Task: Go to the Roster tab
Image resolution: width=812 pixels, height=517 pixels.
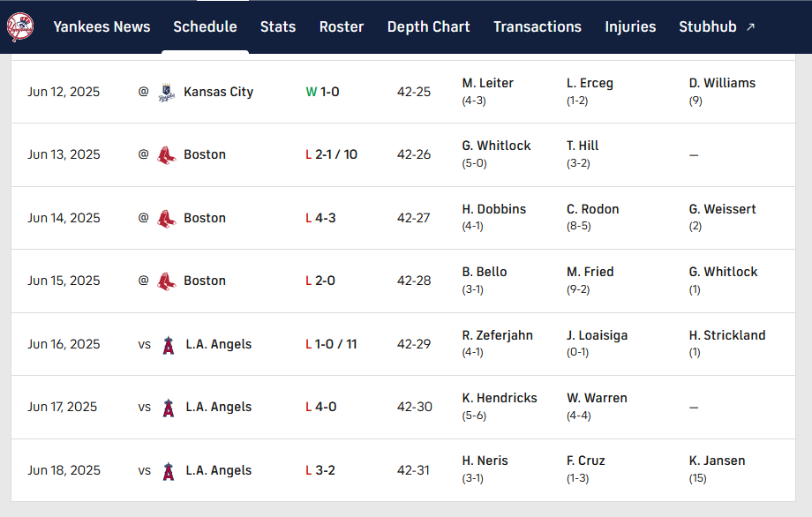Action: click(342, 26)
